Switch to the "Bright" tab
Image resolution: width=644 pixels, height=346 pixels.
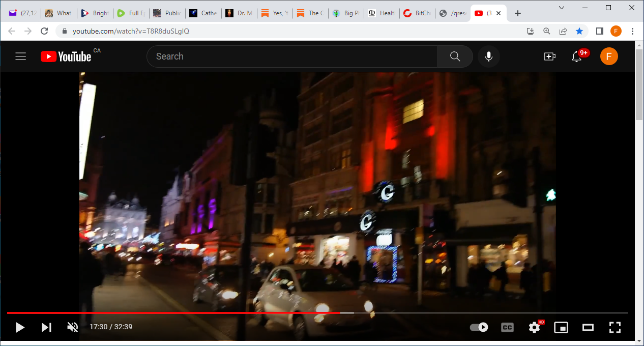point(95,13)
